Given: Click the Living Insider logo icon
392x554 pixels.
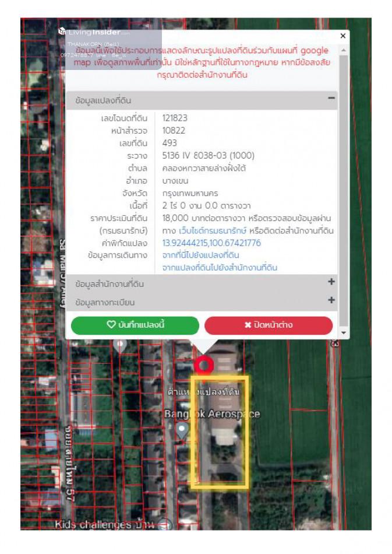Looking at the screenshot, I should tap(62, 32).
